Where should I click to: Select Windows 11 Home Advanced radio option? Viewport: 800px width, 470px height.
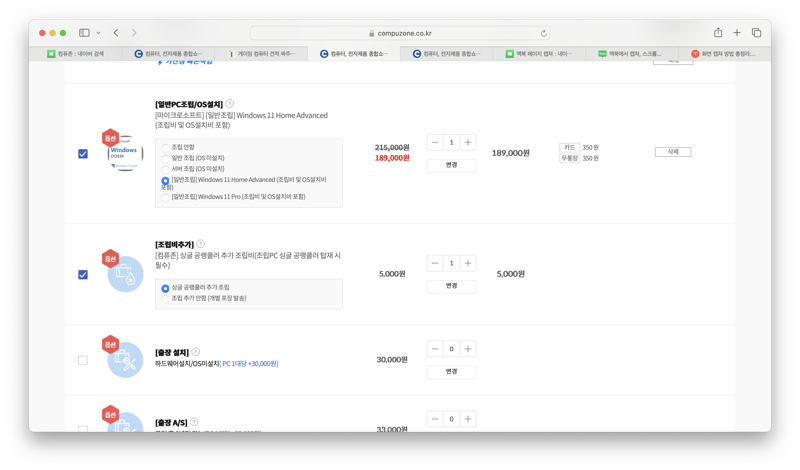[x=165, y=181]
